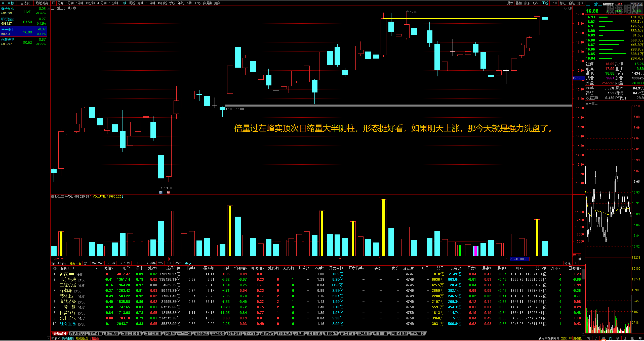Viewport: 644px width, 341px height.
Task: Switch to 指标A indicator group
Action: (x=55, y=263)
